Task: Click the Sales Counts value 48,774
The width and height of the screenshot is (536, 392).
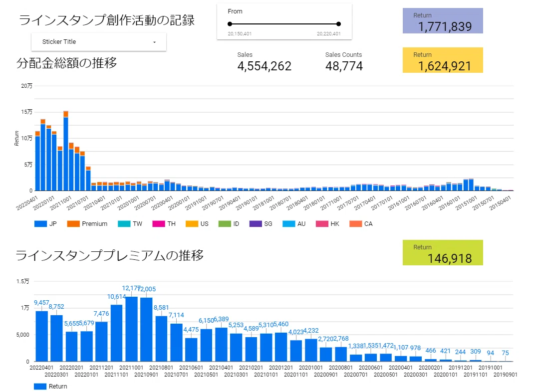Action: [344, 66]
